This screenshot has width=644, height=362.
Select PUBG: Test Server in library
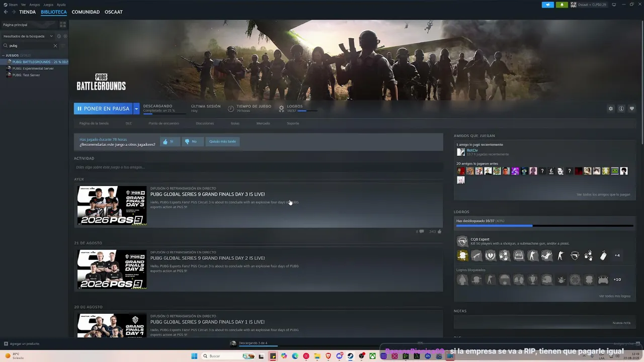[26, 75]
